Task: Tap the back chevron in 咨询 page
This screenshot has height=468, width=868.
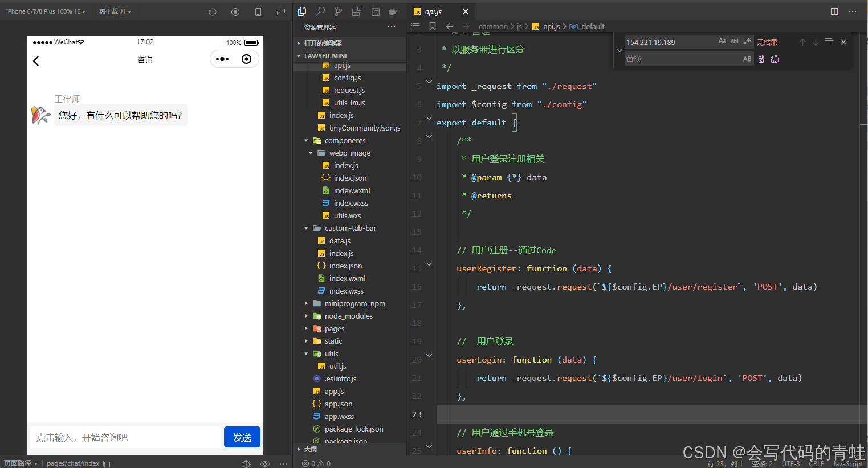Action: (36, 60)
